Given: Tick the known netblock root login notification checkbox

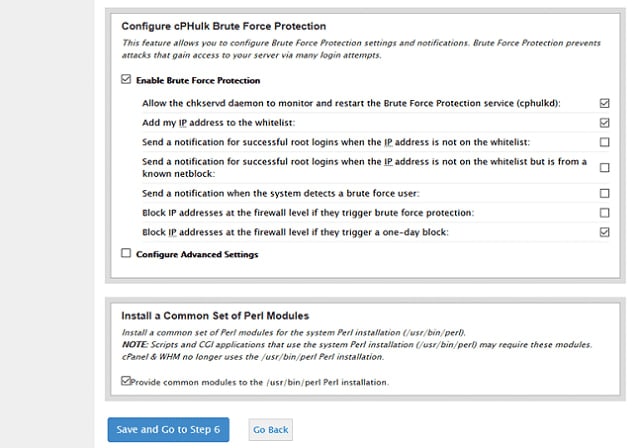Looking at the screenshot, I should click(604, 167).
